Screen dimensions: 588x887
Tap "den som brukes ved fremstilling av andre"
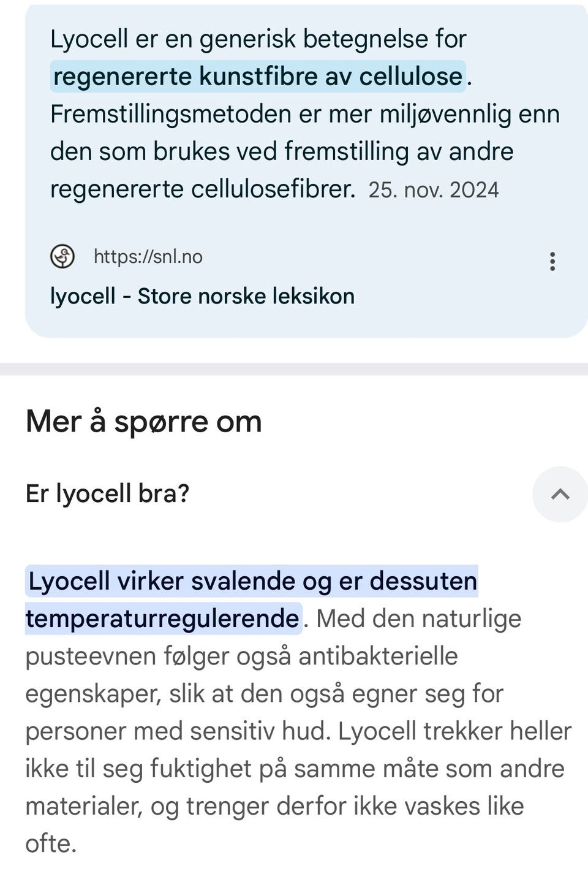point(282,151)
